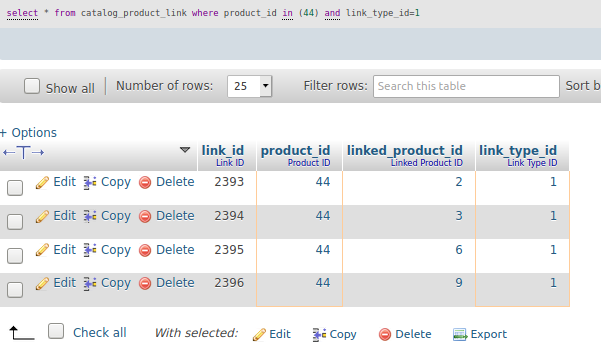
Task: Click linked_product_id value 9 cell
Action: pos(409,290)
